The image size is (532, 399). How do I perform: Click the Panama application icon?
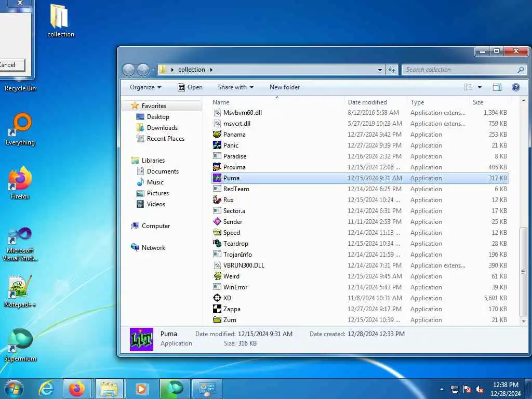(217, 135)
